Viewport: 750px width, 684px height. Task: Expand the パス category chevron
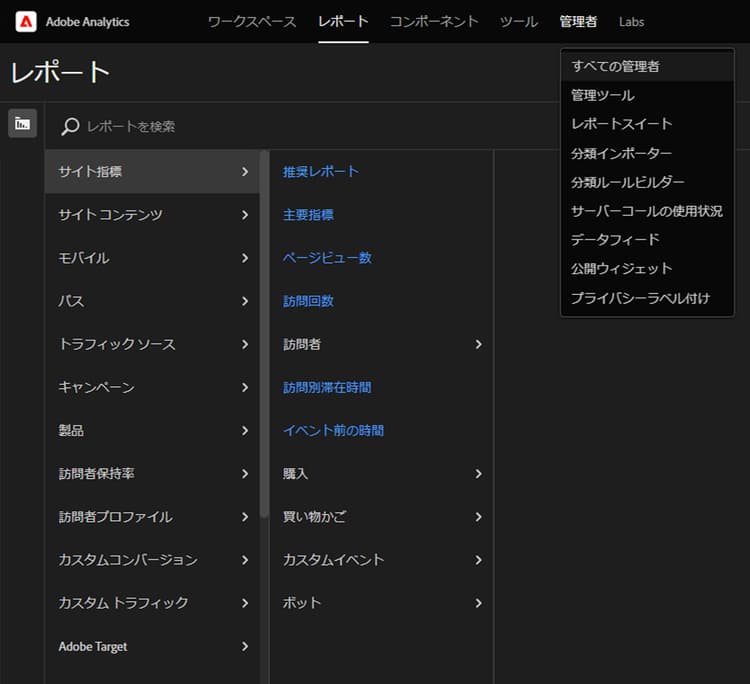pyautogui.click(x=245, y=301)
